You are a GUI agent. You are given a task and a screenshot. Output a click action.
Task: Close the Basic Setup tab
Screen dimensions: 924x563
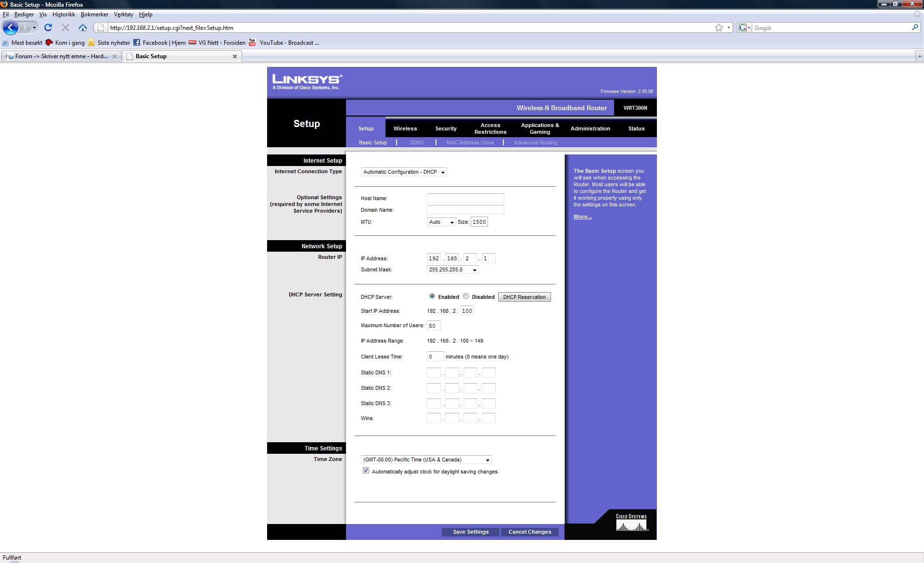pos(235,56)
